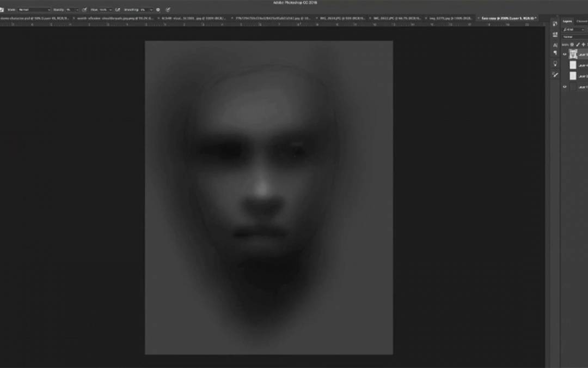
Task: Open the History panel icon in side dock
Action: (555, 25)
